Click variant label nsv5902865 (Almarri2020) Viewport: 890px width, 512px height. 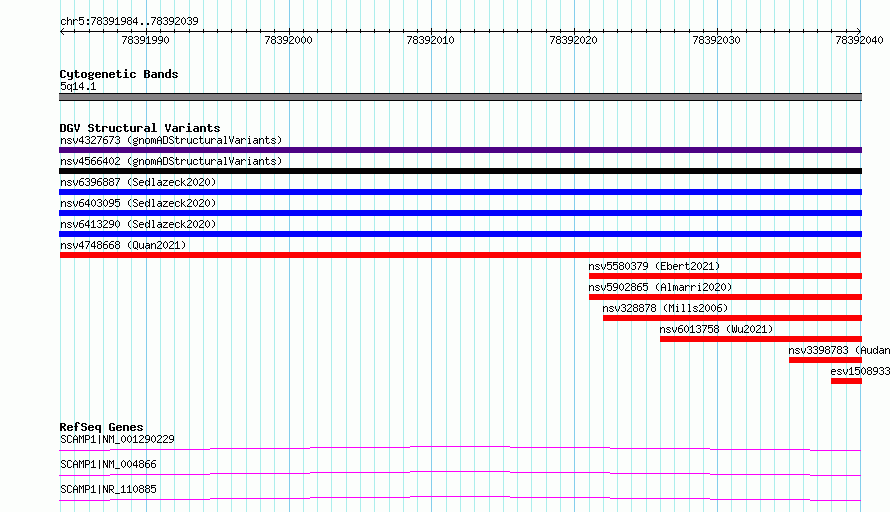tap(660, 287)
